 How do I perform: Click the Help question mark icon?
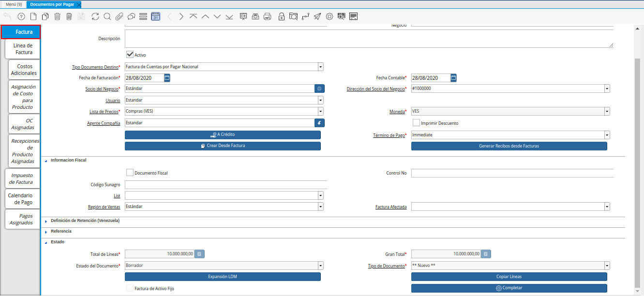pos(21,16)
